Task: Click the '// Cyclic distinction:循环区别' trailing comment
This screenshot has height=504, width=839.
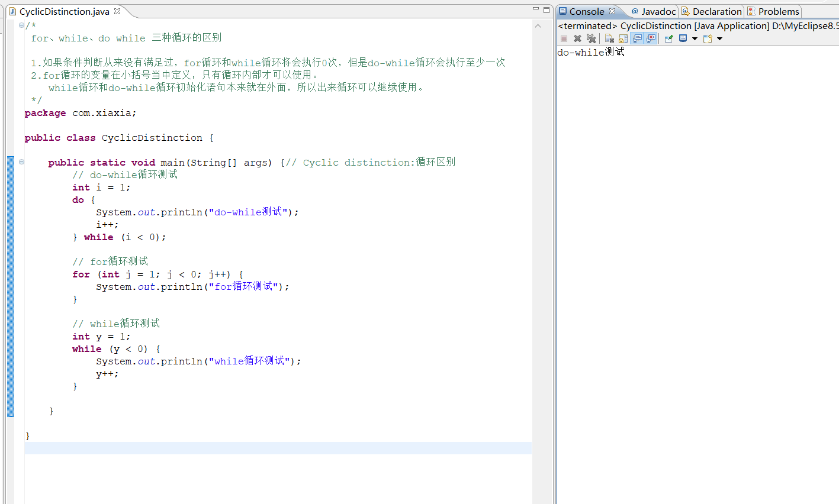Action: click(x=371, y=163)
